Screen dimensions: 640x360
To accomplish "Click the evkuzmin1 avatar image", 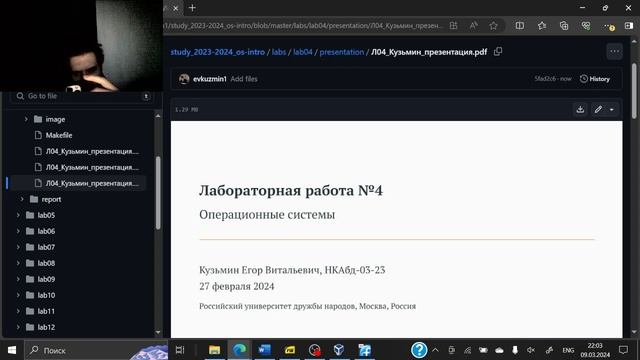I will tap(184, 79).
